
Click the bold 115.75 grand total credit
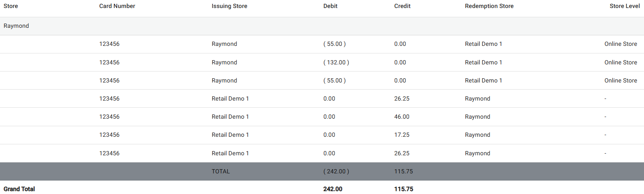pyautogui.click(x=404, y=189)
